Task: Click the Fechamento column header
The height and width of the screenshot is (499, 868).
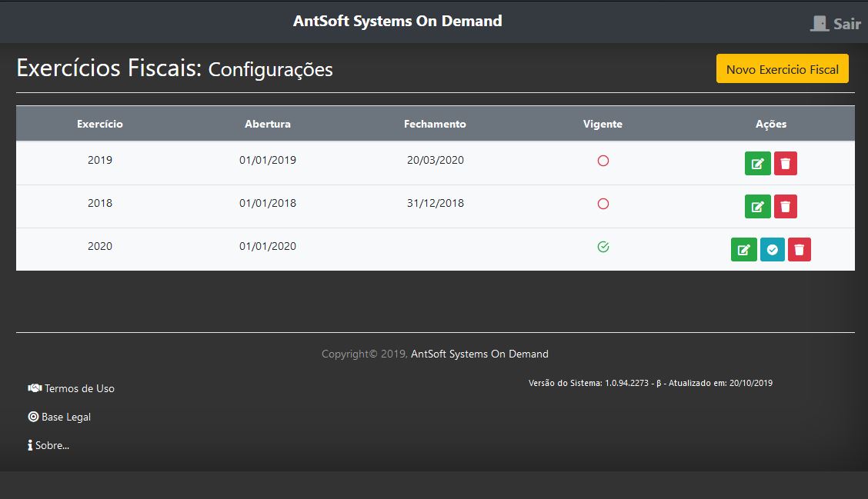Action: [x=435, y=124]
